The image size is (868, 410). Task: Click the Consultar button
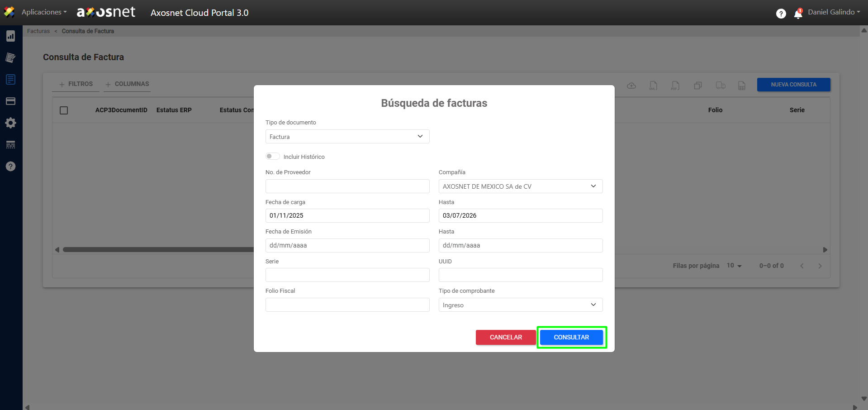click(572, 338)
